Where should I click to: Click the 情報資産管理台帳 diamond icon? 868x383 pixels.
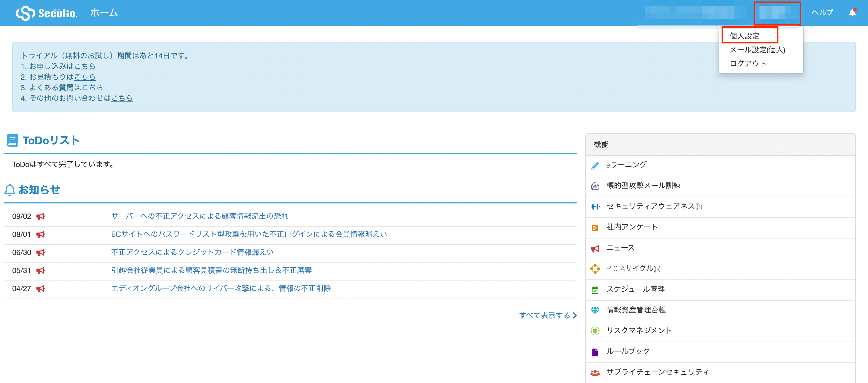coord(595,310)
